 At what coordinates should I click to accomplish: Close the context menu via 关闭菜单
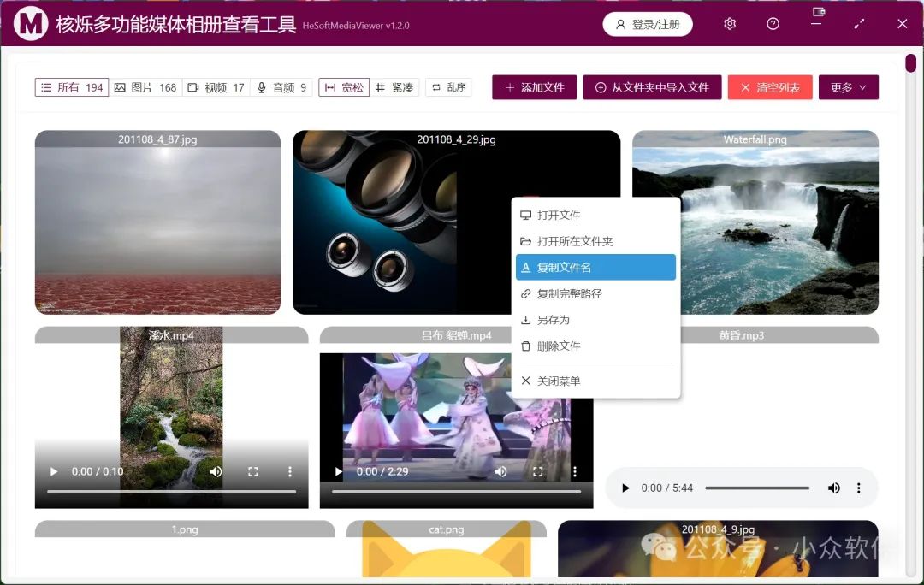[595, 381]
